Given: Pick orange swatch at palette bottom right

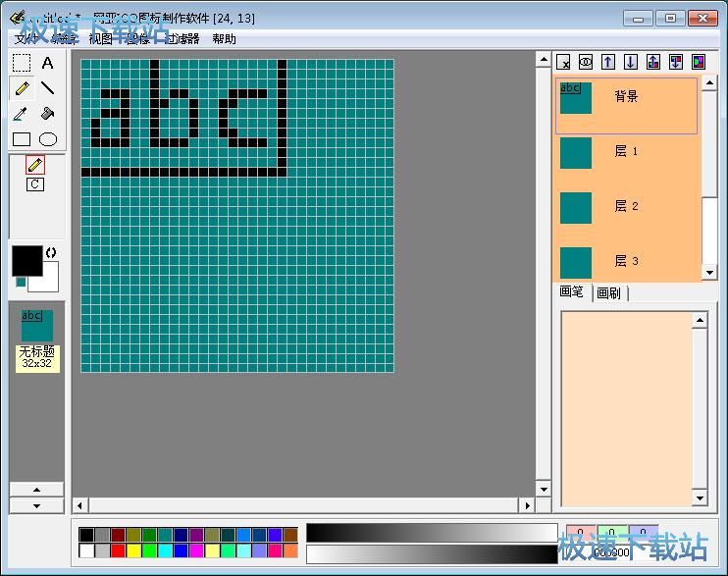Looking at the screenshot, I should point(290,550).
